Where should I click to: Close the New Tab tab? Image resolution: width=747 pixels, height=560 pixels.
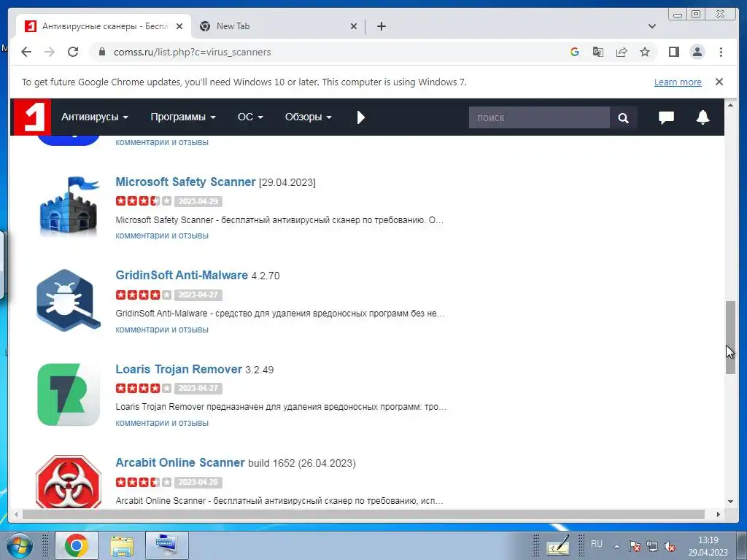354,26
